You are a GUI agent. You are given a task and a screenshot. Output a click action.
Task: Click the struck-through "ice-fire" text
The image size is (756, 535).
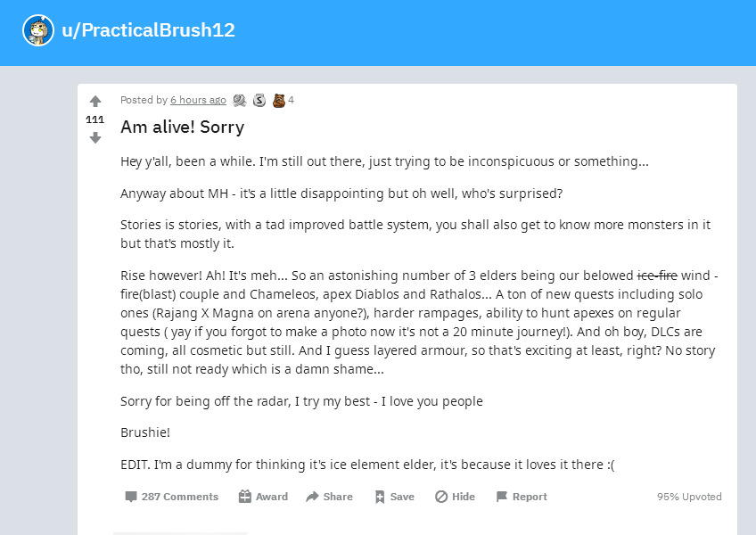pyautogui.click(x=657, y=276)
